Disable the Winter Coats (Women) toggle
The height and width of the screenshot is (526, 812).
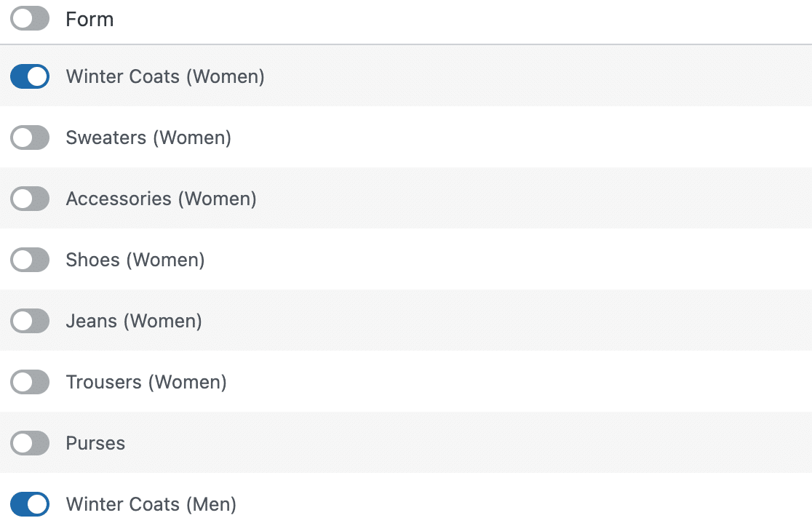tap(30, 76)
